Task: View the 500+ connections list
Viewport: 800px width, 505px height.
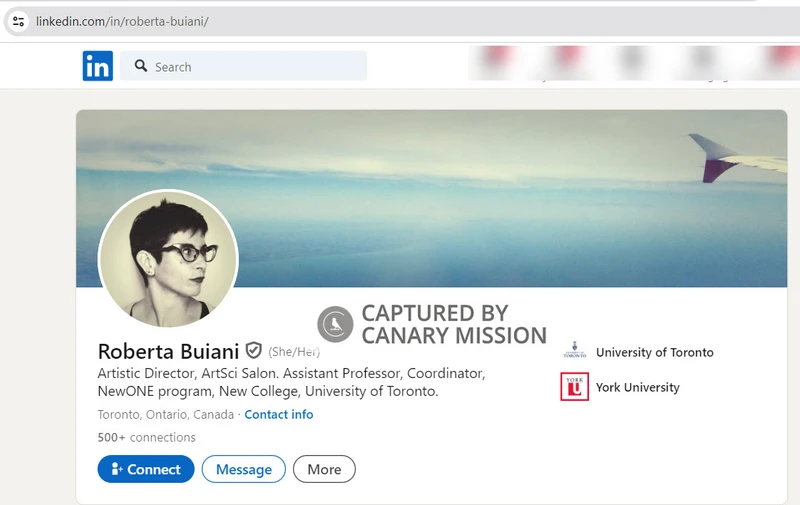Action: (146, 437)
